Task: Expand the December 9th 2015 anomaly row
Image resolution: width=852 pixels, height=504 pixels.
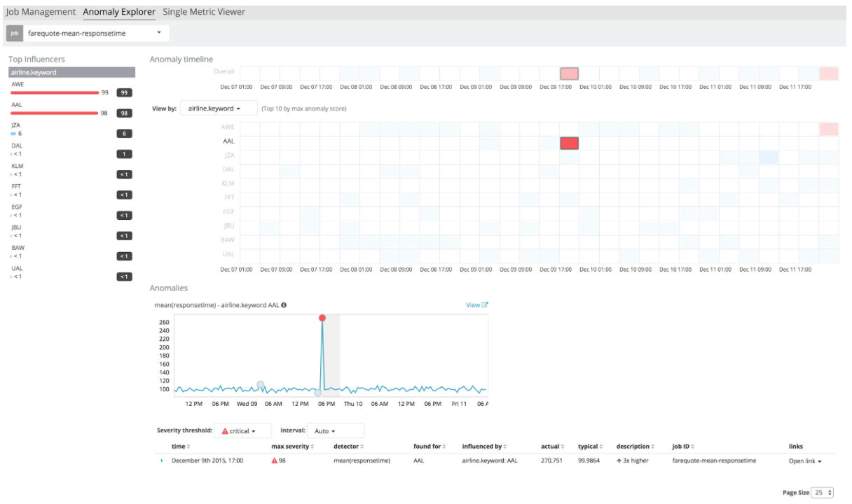Action: pos(162,461)
